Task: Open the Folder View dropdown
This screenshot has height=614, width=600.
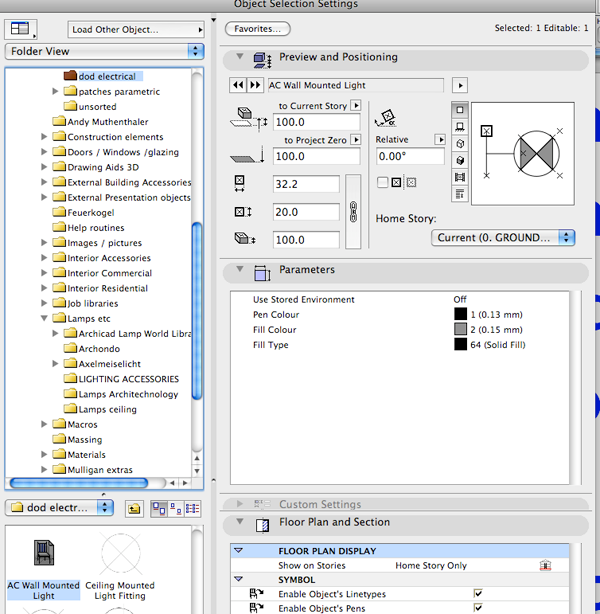Action: point(104,50)
